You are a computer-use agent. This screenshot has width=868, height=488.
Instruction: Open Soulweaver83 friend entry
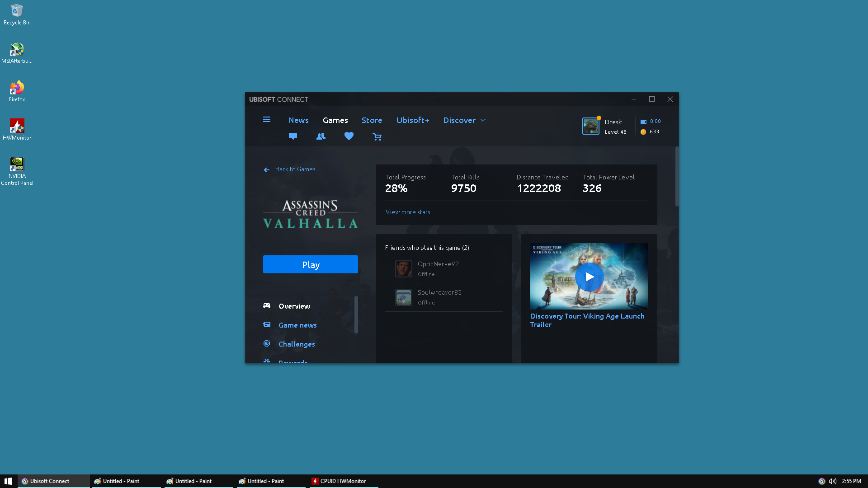pyautogui.click(x=444, y=297)
